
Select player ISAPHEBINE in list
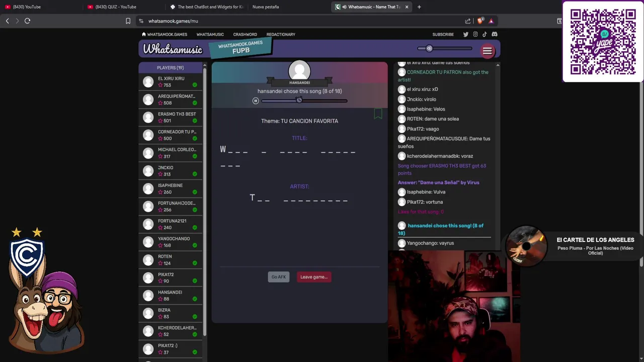click(171, 189)
